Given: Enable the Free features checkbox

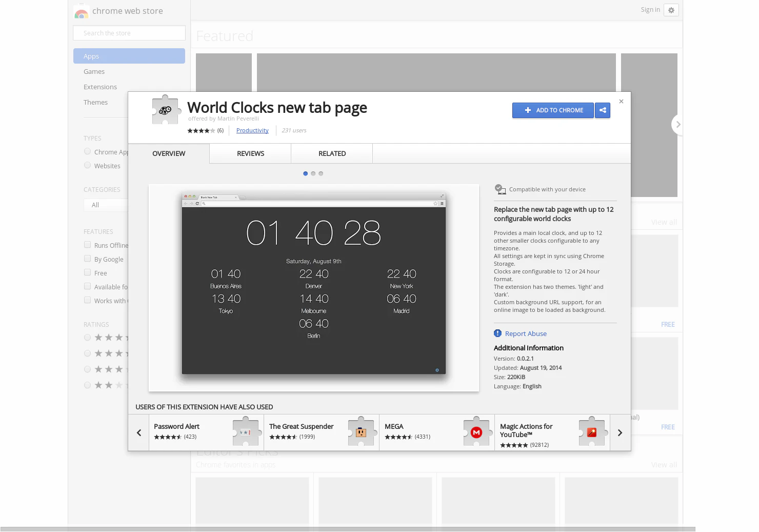Looking at the screenshot, I should [87, 272].
